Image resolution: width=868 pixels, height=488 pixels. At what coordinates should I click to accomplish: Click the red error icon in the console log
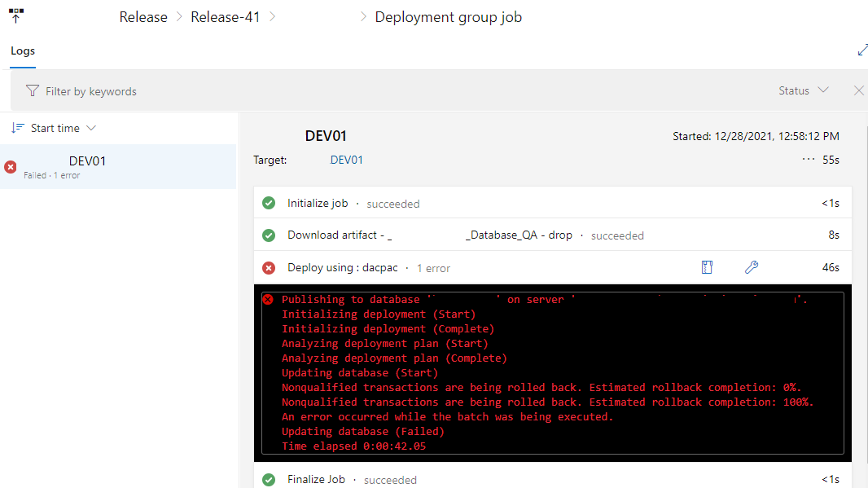coord(268,298)
